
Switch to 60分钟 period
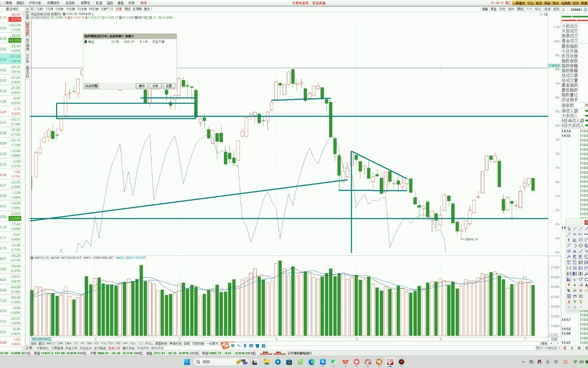coord(94,9)
